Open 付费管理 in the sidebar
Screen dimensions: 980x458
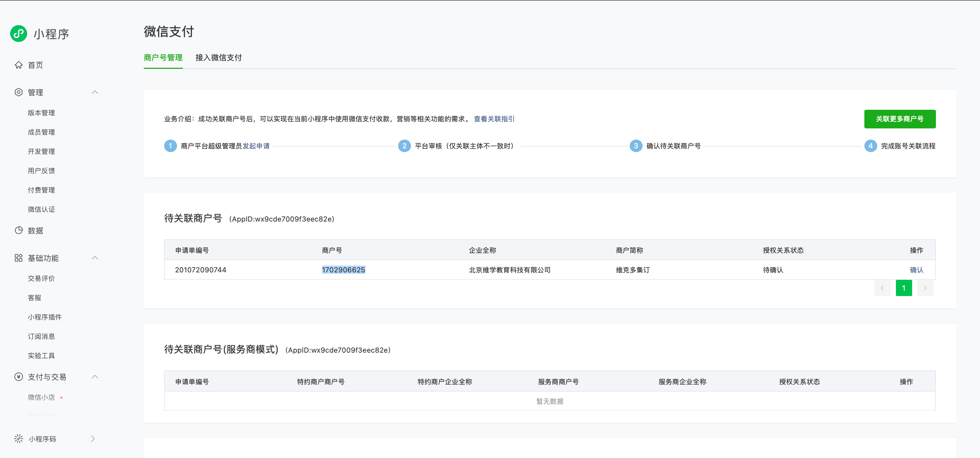pos(41,190)
